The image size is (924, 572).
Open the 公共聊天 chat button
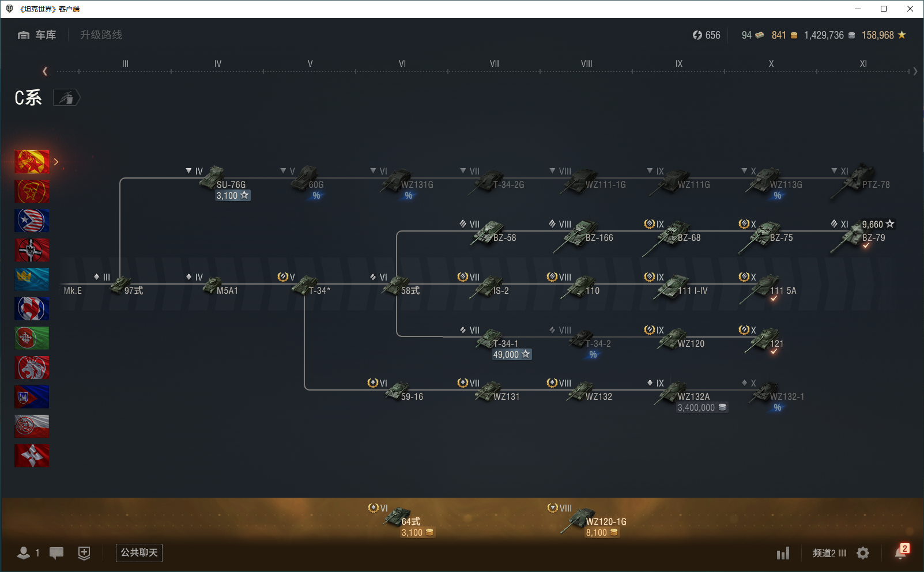(x=139, y=553)
